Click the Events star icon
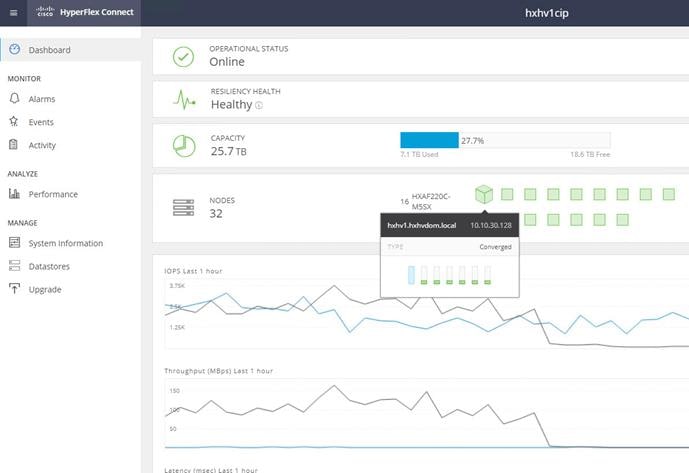 [x=14, y=121]
